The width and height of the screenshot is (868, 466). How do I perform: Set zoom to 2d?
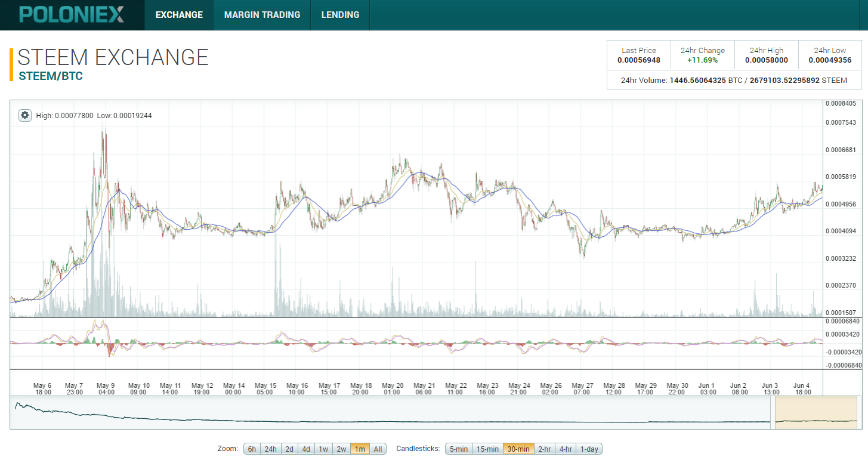tap(289, 449)
